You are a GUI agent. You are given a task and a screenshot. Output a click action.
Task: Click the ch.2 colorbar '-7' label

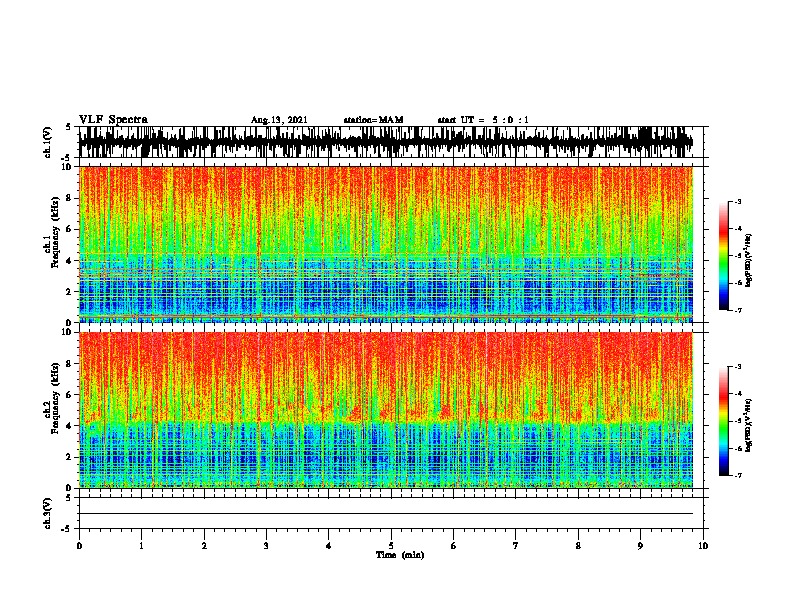coord(737,475)
